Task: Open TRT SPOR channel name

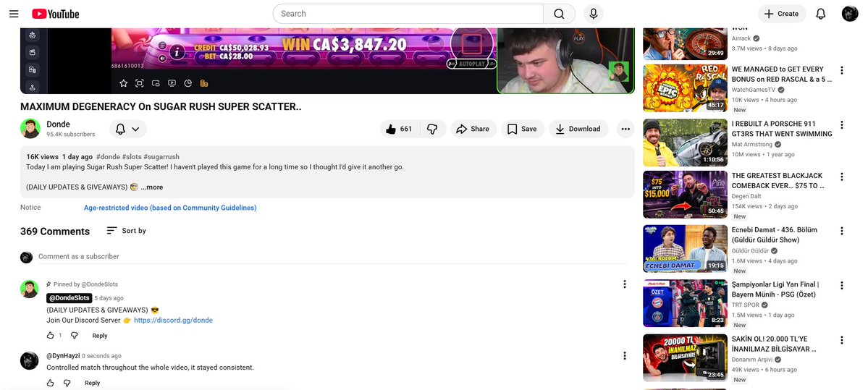Action: 746,305
